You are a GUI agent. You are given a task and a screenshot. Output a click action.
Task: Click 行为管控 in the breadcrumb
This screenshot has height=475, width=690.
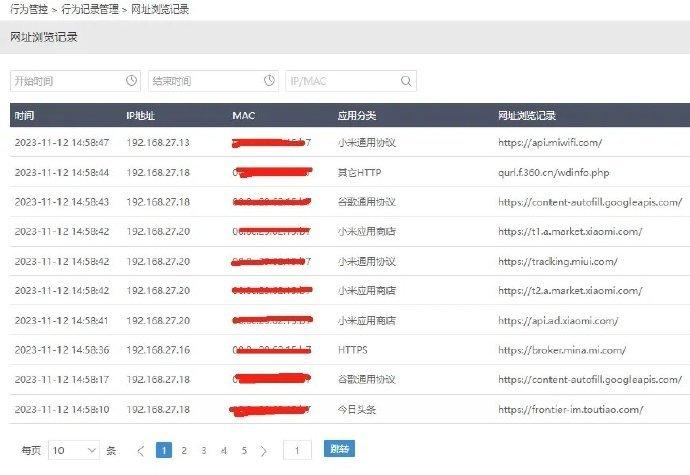[x=29, y=9]
